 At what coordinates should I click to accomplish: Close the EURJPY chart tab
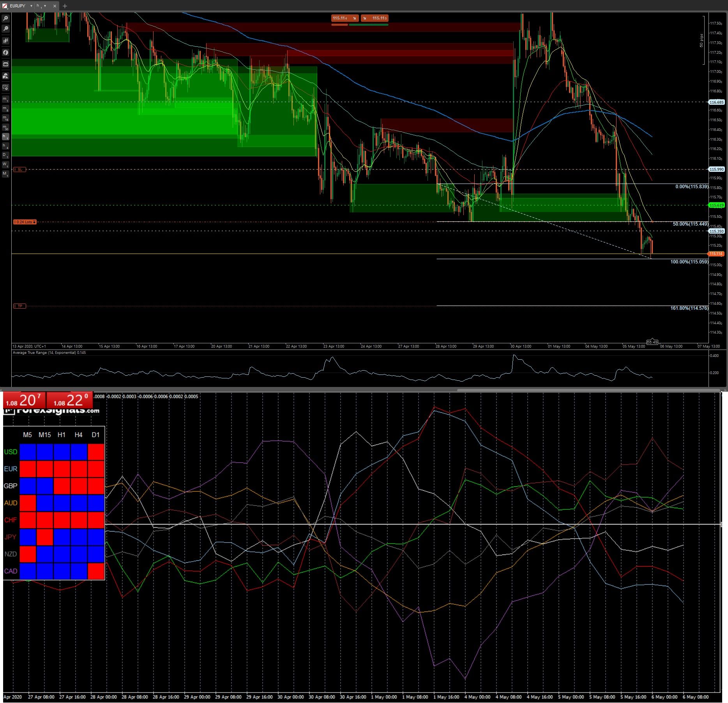click(55, 6)
